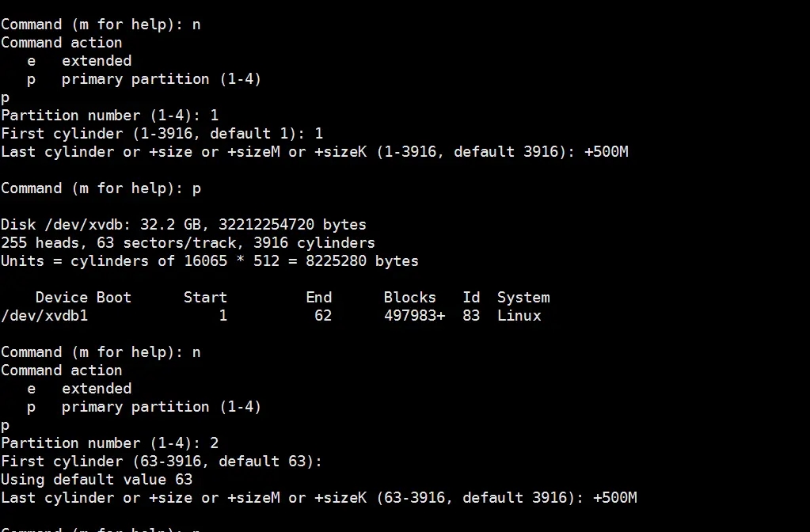Click the second +500M size entry

point(615,497)
